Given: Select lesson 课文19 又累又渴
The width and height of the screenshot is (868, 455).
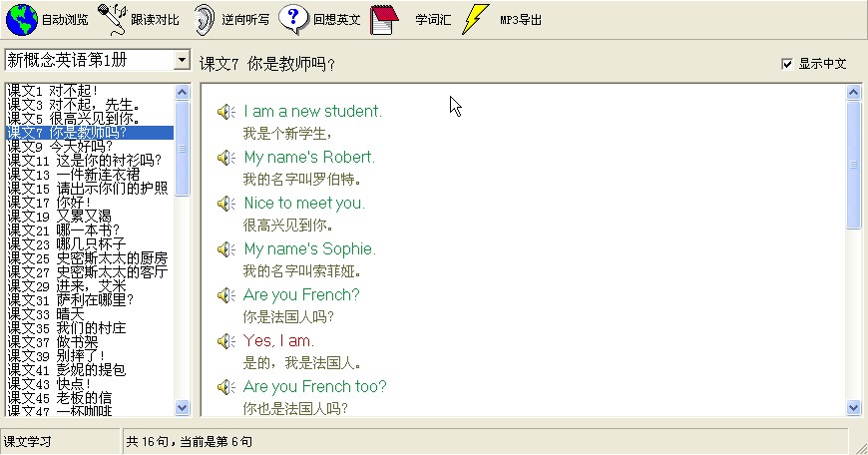Looking at the screenshot, I should coord(90,216).
